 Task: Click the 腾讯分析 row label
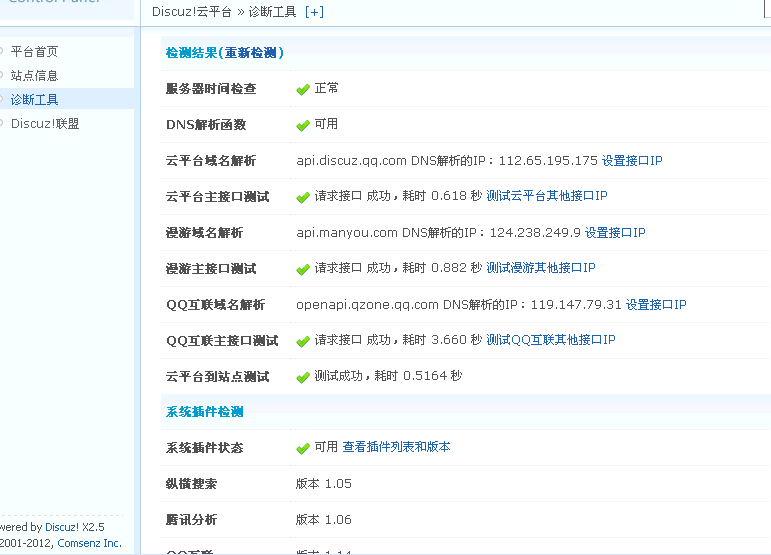pos(191,520)
